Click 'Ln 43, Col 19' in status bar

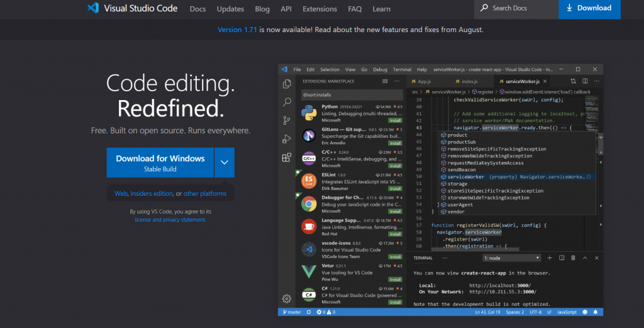coord(487,312)
